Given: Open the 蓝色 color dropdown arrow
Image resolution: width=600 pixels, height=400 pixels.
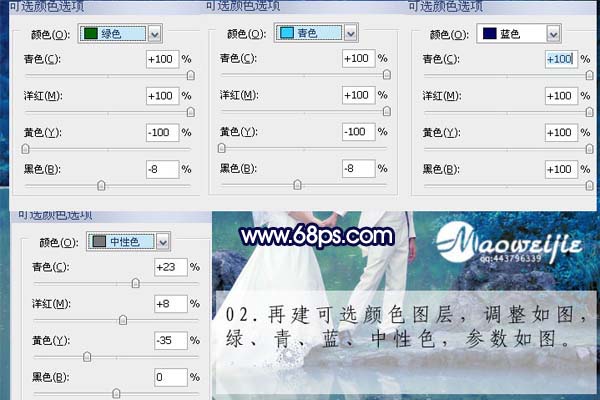Looking at the screenshot, I should [x=553, y=32].
